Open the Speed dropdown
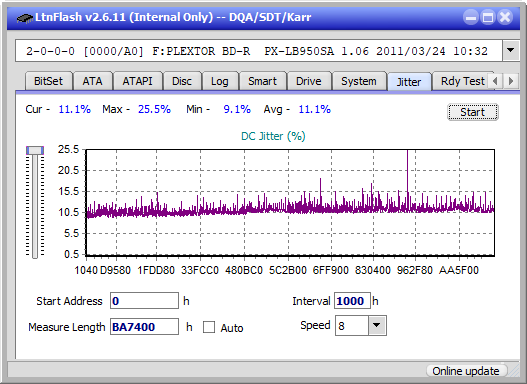527x384 pixels. coord(377,325)
